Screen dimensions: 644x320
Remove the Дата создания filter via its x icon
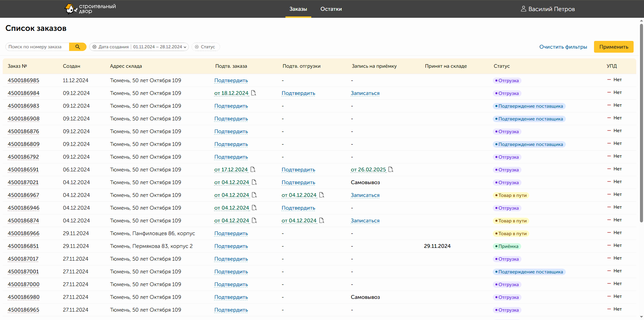tap(95, 47)
